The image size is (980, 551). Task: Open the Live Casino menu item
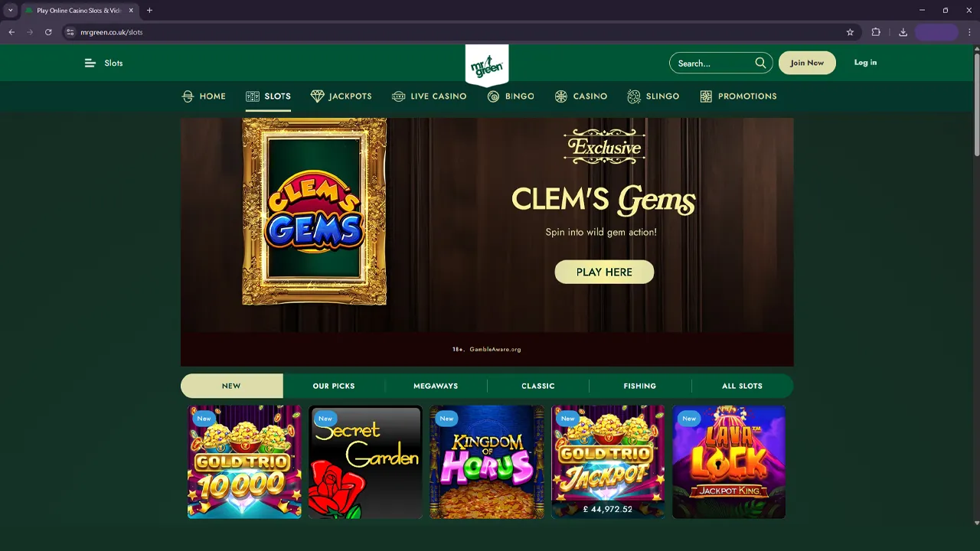pos(429,96)
